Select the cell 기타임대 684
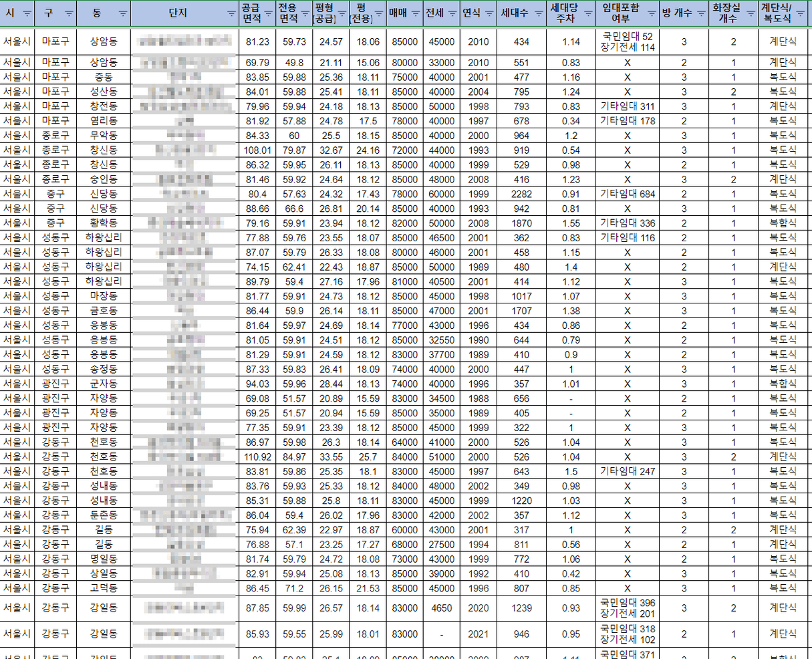Viewport: 812px width, 659px height. click(x=628, y=194)
